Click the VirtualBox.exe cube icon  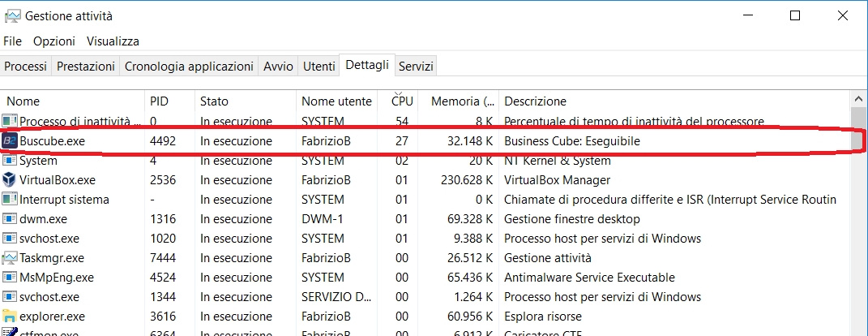coord(11,180)
